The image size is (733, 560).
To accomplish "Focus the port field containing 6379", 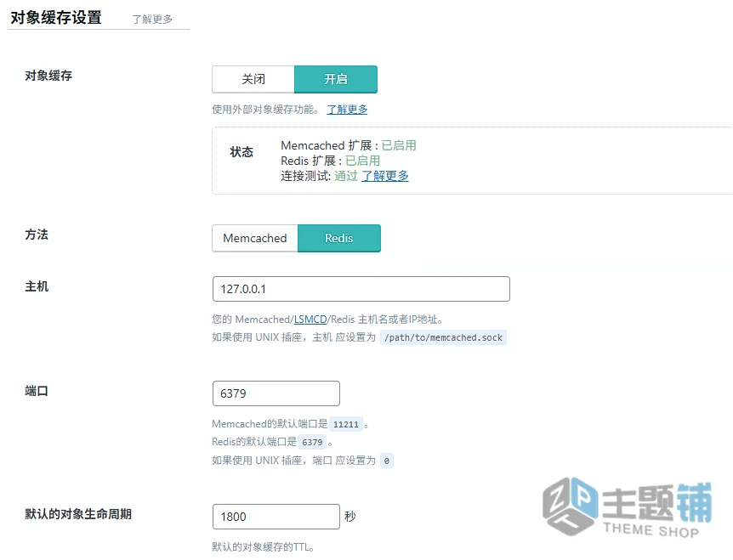I will (276, 393).
